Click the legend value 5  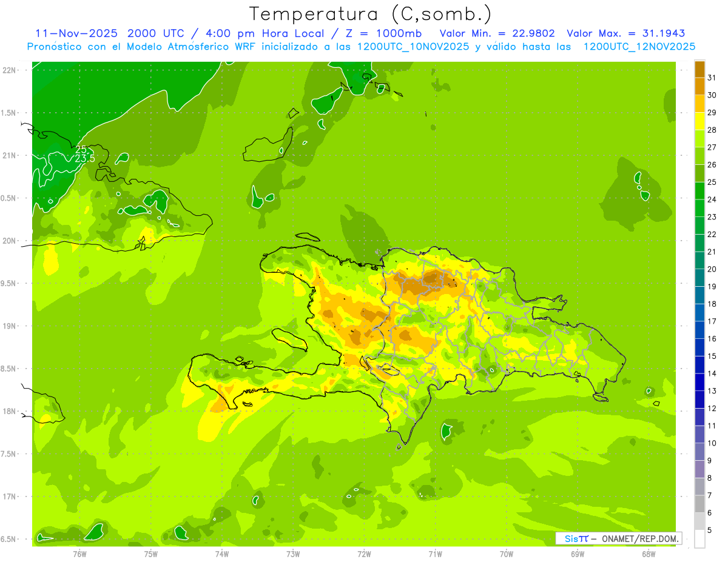710,530
